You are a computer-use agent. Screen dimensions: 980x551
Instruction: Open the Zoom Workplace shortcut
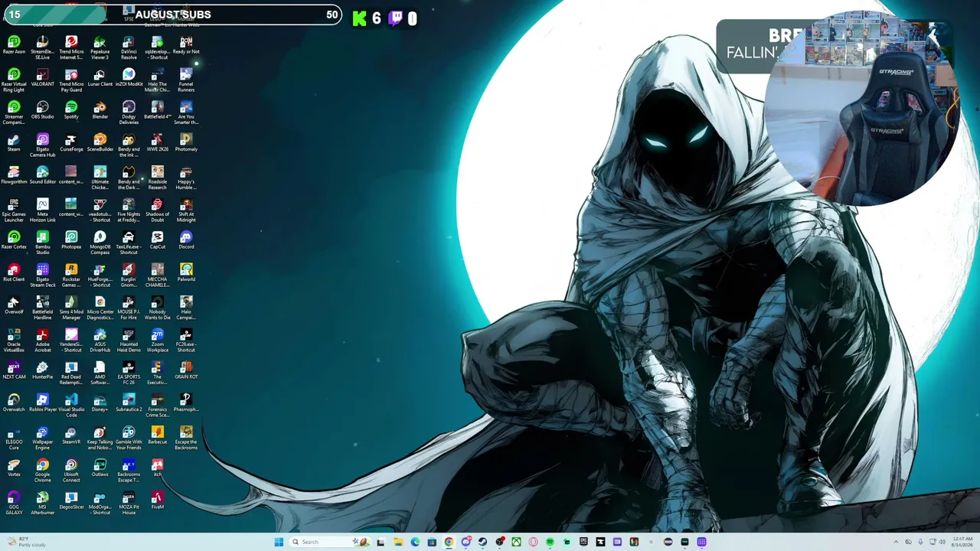(x=157, y=341)
